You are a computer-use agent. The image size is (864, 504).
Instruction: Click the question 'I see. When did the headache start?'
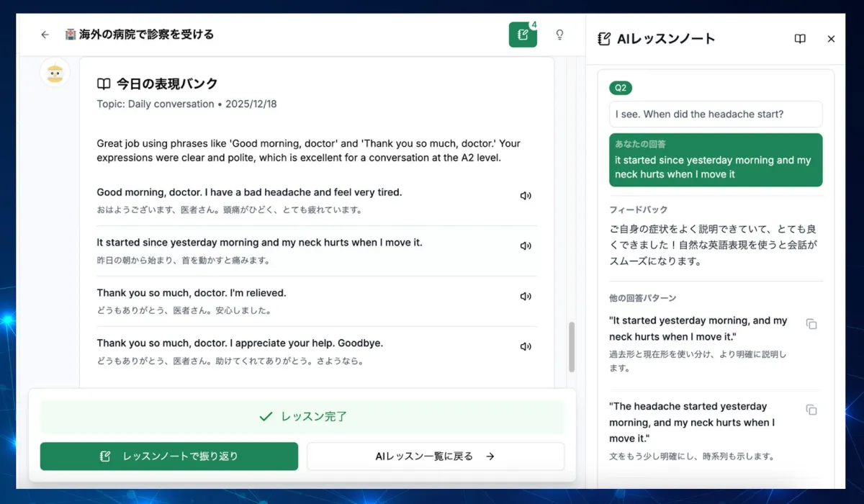pos(716,114)
